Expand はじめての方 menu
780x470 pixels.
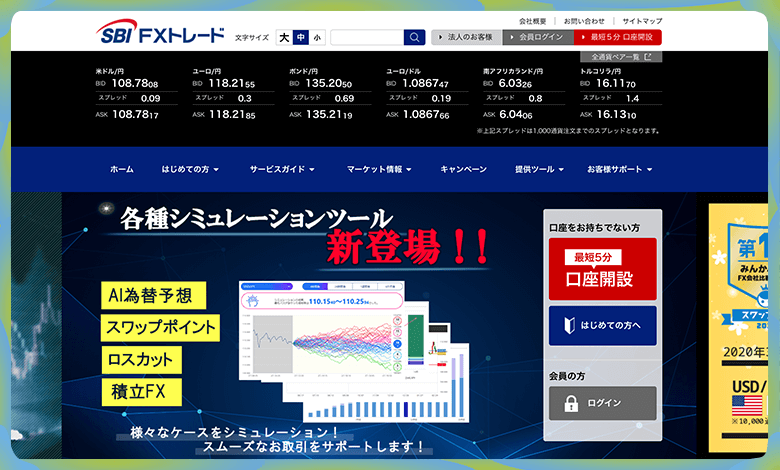coord(190,169)
